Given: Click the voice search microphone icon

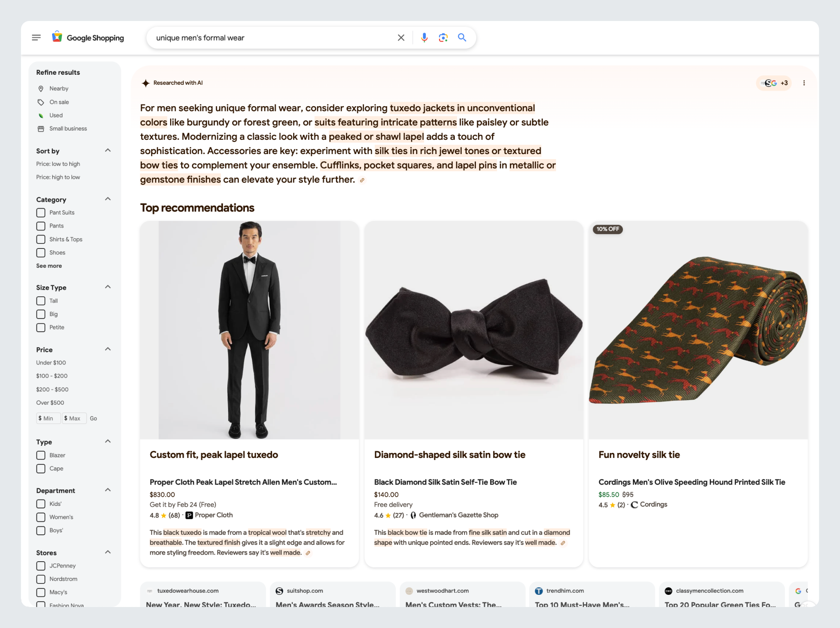Looking at the screenshot, I should coord(424,38).
